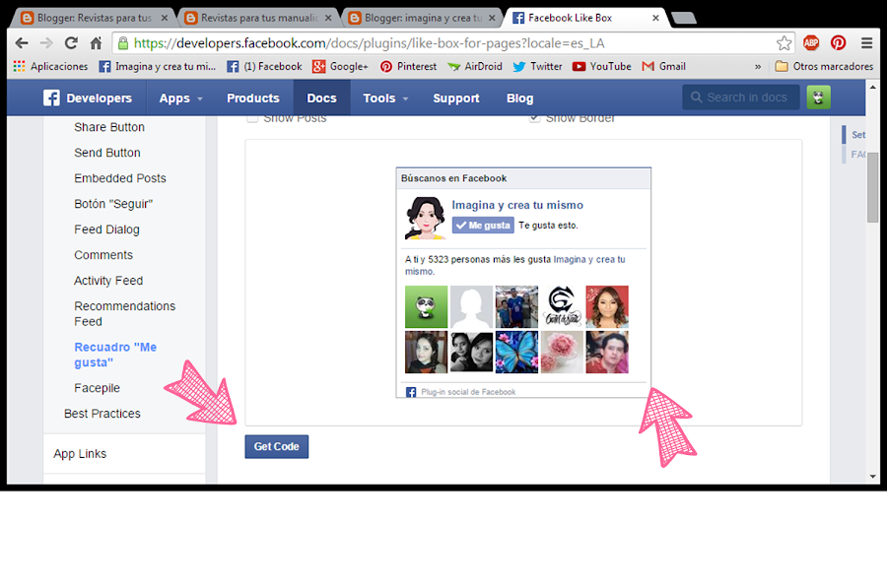Viewport: 887px width, 588px height.
Task: Click the green panda fan thumbnail
Action: tap(426, 306)
